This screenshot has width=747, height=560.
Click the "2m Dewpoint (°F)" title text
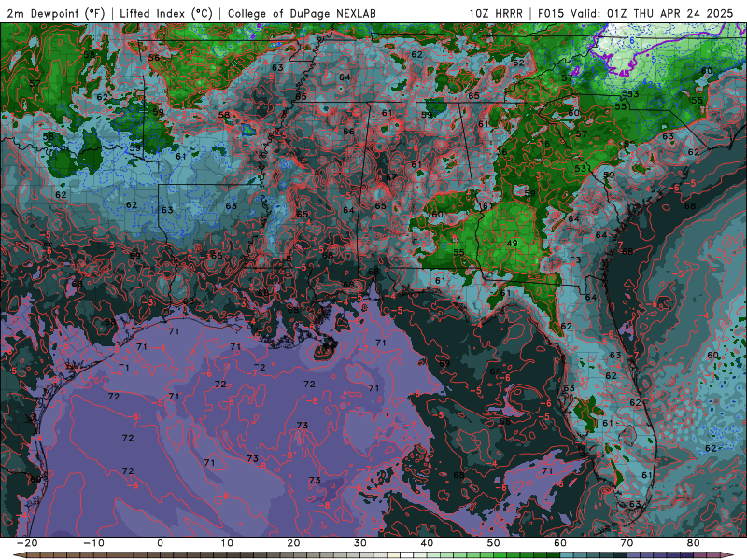[x=56, y=13]
